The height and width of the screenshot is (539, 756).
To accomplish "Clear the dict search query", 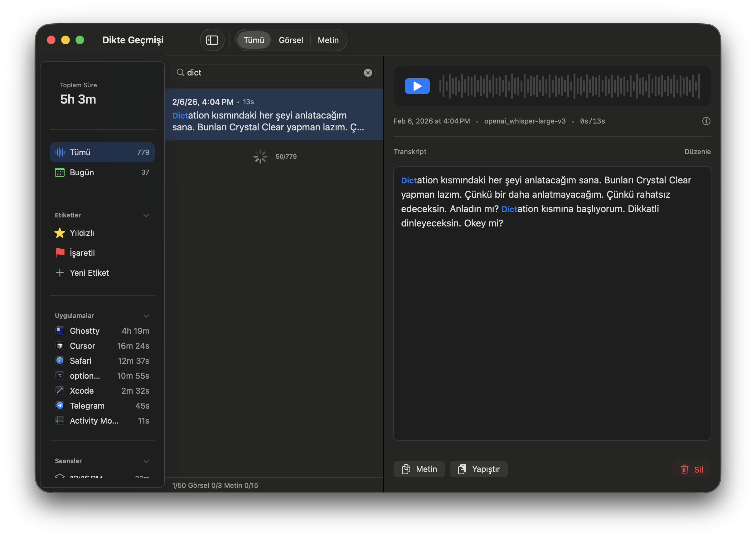I will coord(368,72).
